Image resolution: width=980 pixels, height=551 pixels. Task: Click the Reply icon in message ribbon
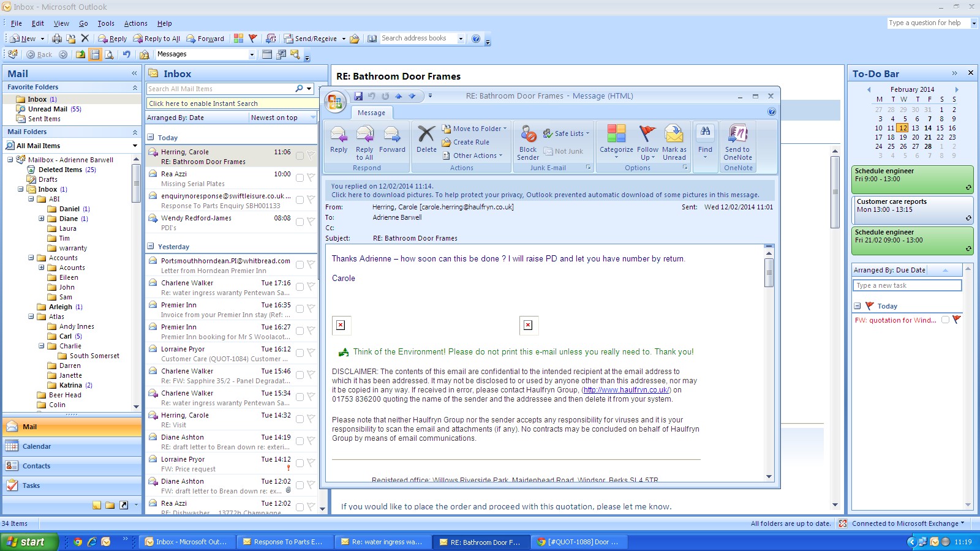click(x=339, y=140)
